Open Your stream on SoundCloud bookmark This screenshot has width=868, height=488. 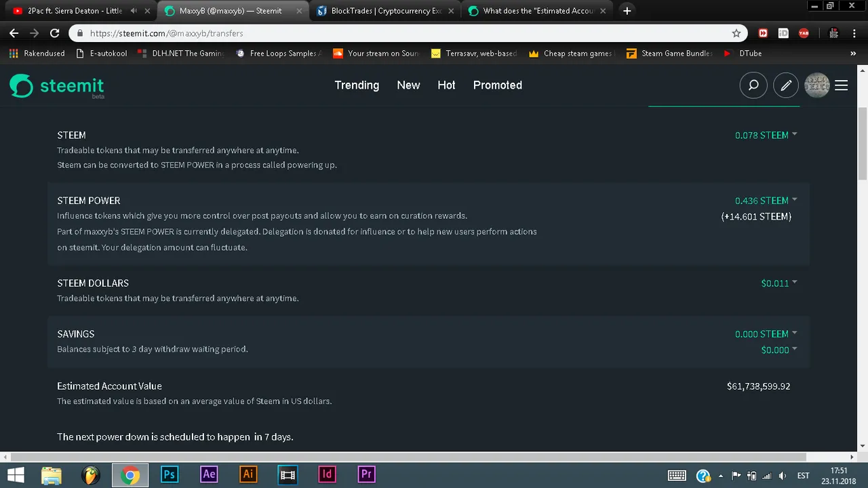click(376, 54)
